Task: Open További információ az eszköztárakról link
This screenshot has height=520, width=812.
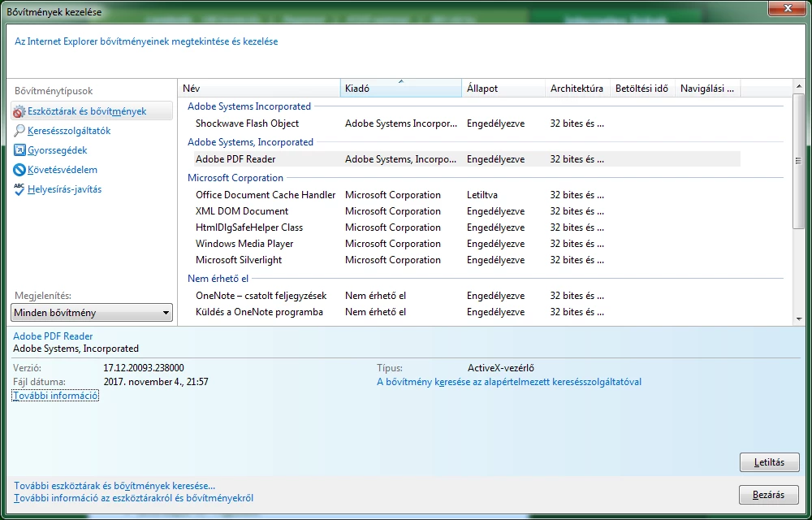Action: click(134, 498)
